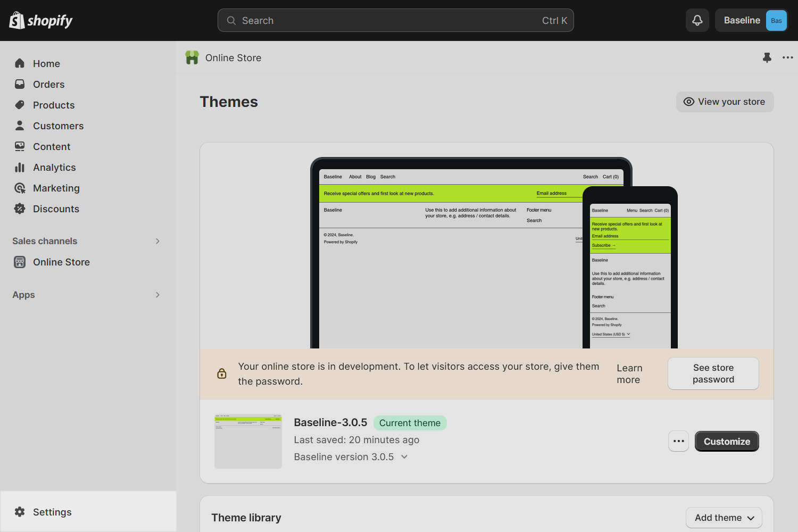The width and height of the screenshot is (798, 532).
Task: Expand the Sales channels section
Action: point(157,241)
